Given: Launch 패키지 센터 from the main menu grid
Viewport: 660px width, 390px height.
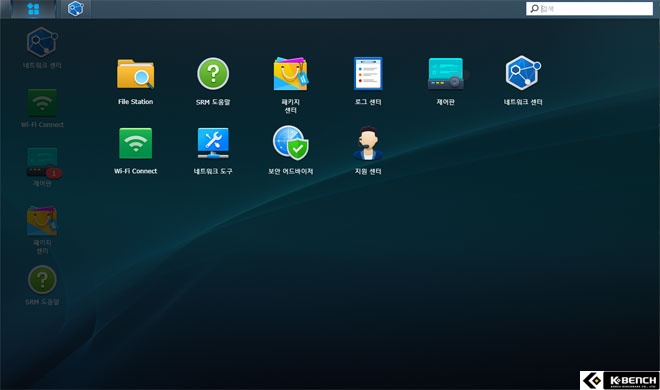Looking at the screenshot, I should (x=290, y=74).
